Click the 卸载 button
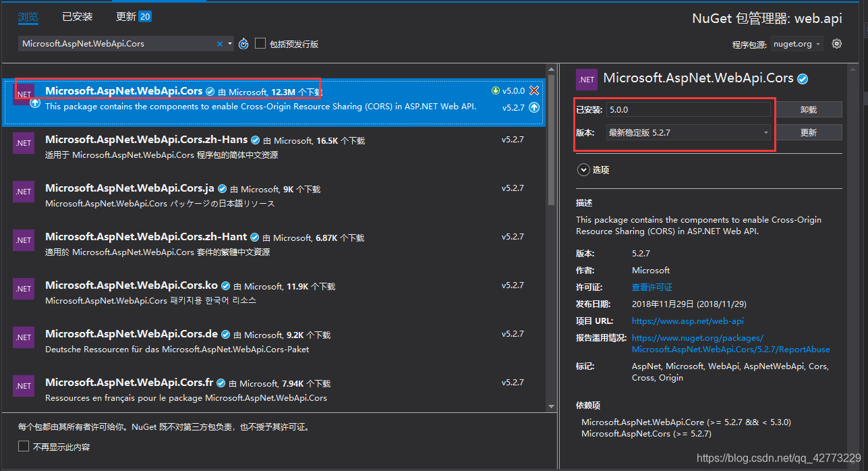 tap(809, 109)
